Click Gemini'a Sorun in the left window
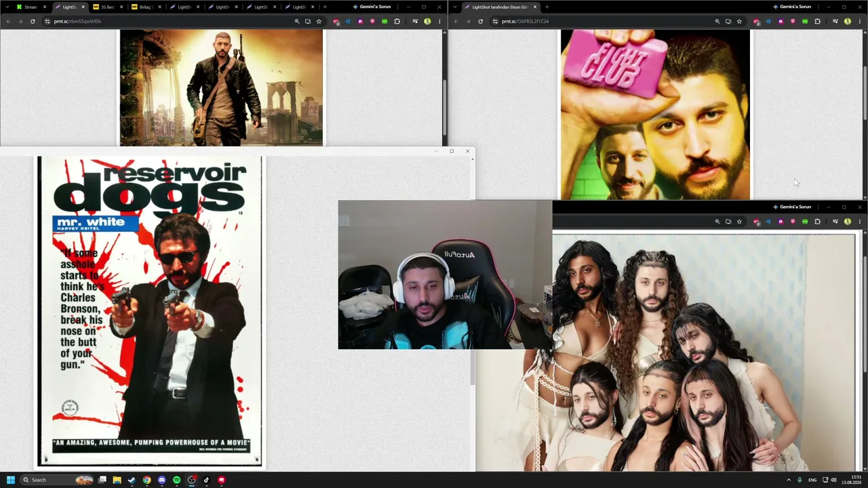Screen dimensions: 868x488 tap(372, 7)
